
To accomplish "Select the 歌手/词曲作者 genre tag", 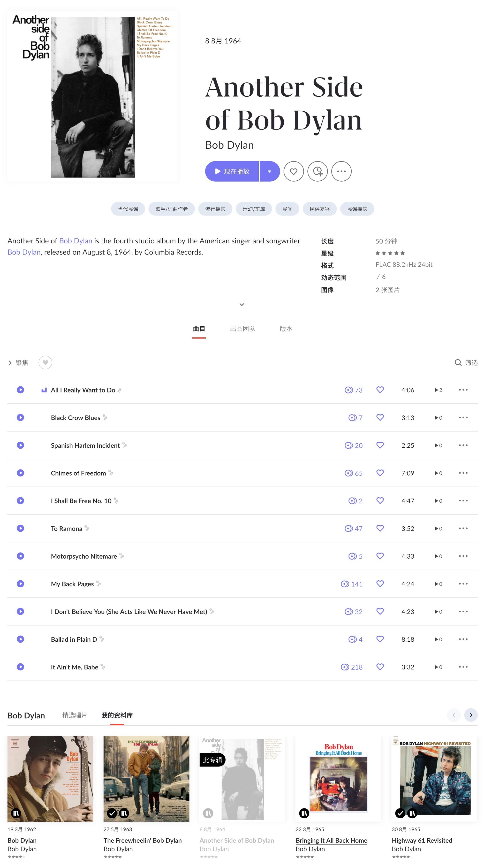I will [x=171, y=209].
